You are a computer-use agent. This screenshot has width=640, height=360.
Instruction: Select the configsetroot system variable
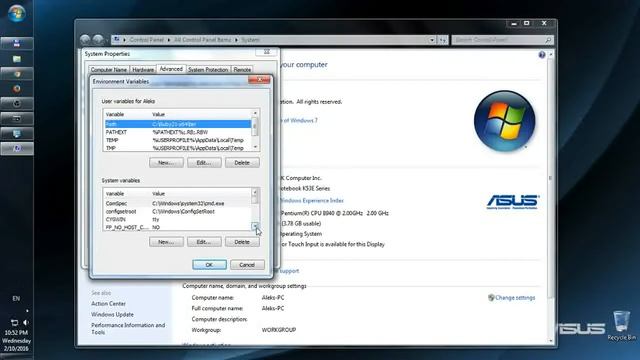[178, 211]
